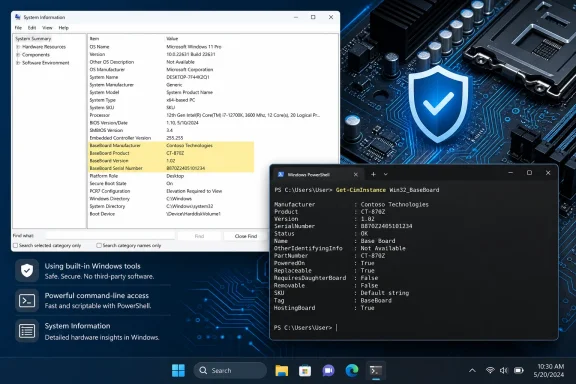The image size is (576, 384).
Task: Click the command-line icon beside PowerShell text
Action: click(x=27, y=301)
